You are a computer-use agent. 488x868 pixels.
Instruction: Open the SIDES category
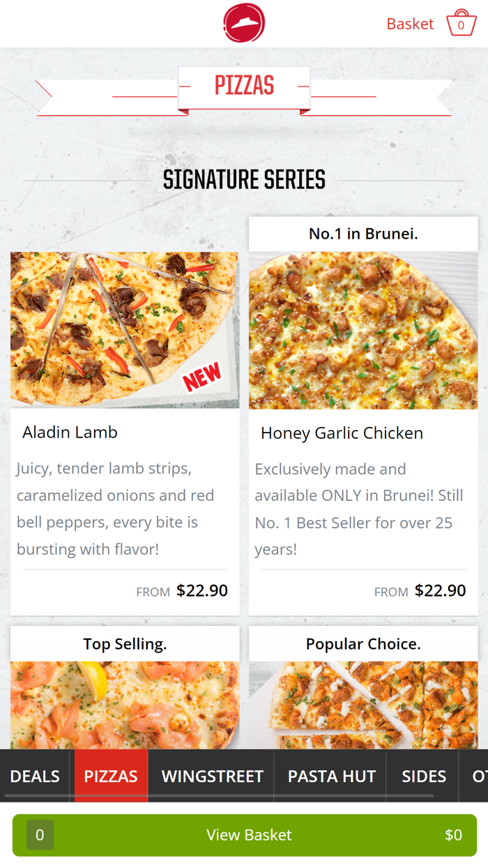click(x=422, y=776)
